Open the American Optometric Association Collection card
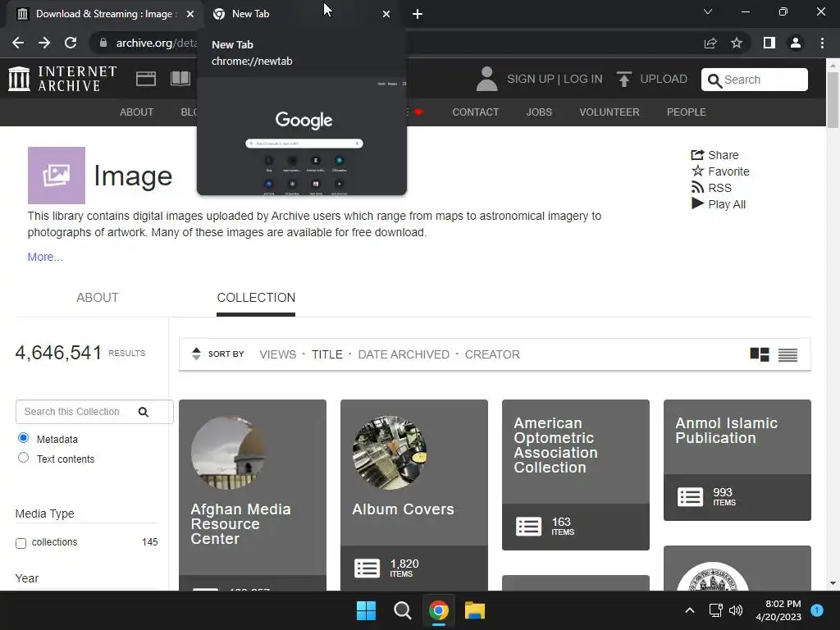The height and width of the screenshot is (630, 840). (x=575, y=474)
